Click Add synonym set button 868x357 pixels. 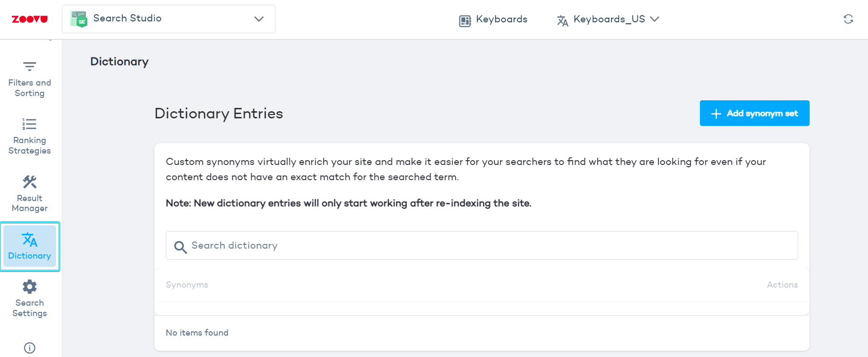pyautogui.click(x=762, y=113)
